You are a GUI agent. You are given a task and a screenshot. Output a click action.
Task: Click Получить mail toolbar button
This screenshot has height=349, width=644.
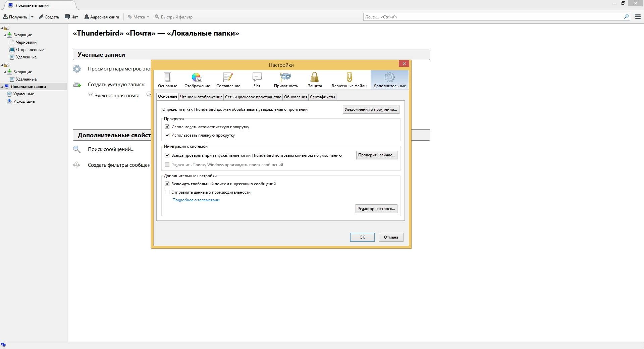[x=15, y=17]
